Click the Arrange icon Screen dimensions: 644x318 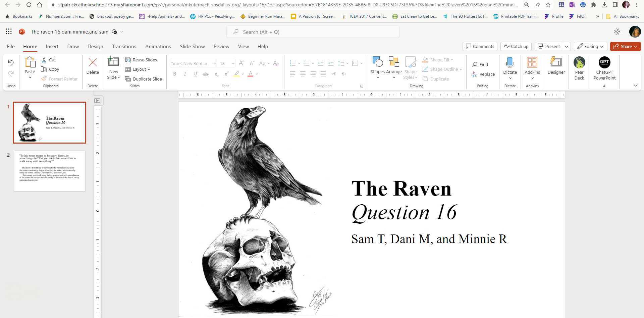[394, 62]
